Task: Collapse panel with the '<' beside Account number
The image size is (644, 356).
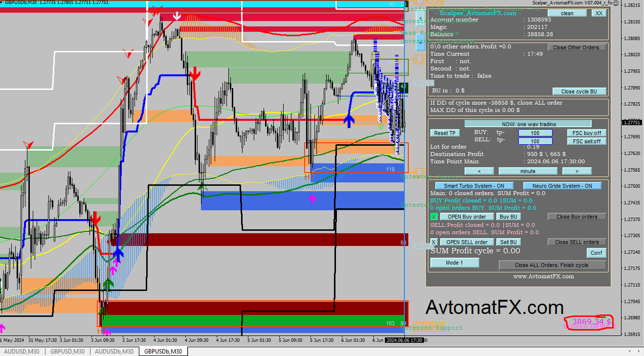Action: coord(421,19)
